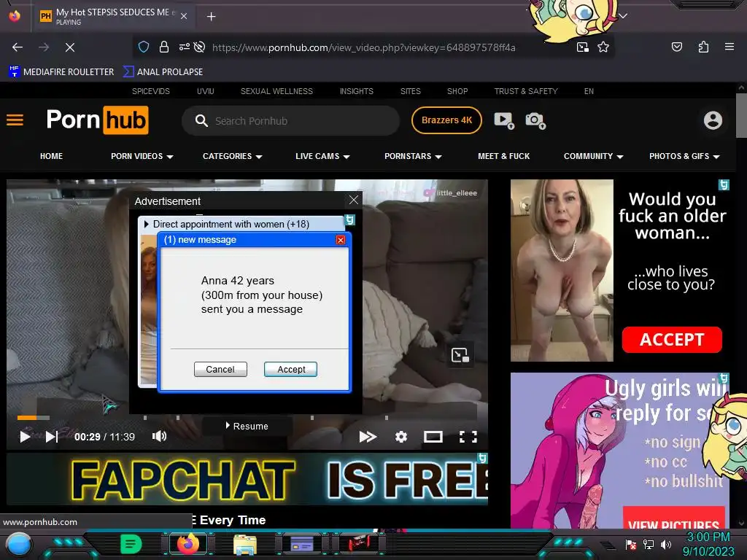
Task: Open the SPICEVIDS top link
Action: (x=150, y=91)
